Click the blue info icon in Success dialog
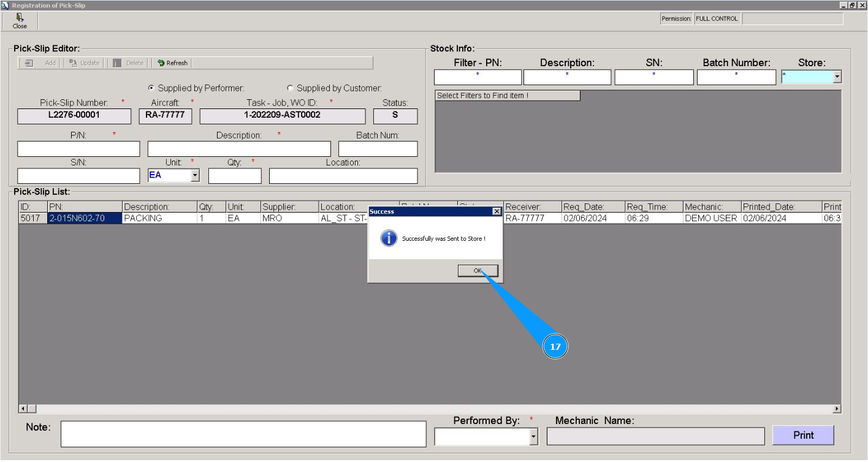The height and width of the screenshot is (462, 868). [389, 238]
